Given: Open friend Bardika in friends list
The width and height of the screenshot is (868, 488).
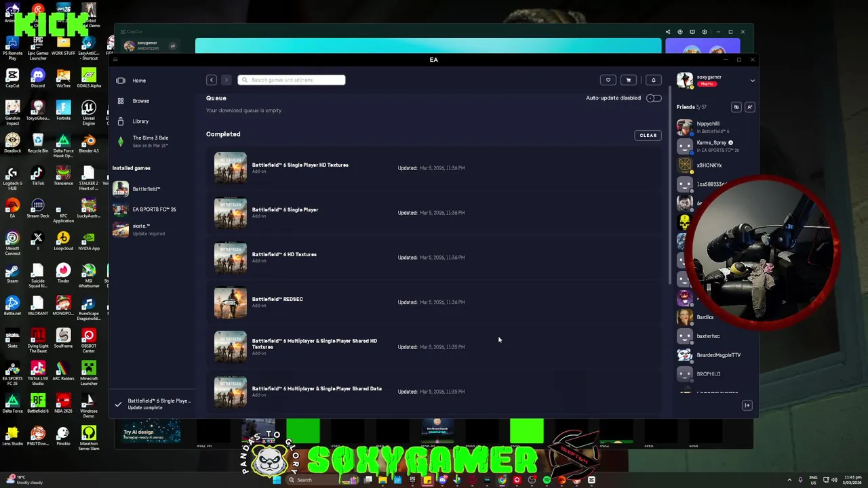Looking at the screenshot, I should click(705, 317).
